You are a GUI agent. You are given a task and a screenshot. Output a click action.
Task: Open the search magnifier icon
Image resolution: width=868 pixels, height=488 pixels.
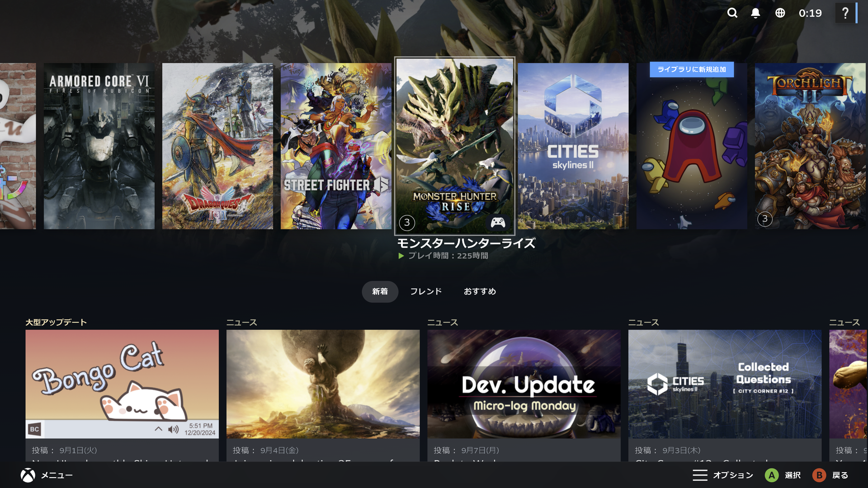coord(732,13)
